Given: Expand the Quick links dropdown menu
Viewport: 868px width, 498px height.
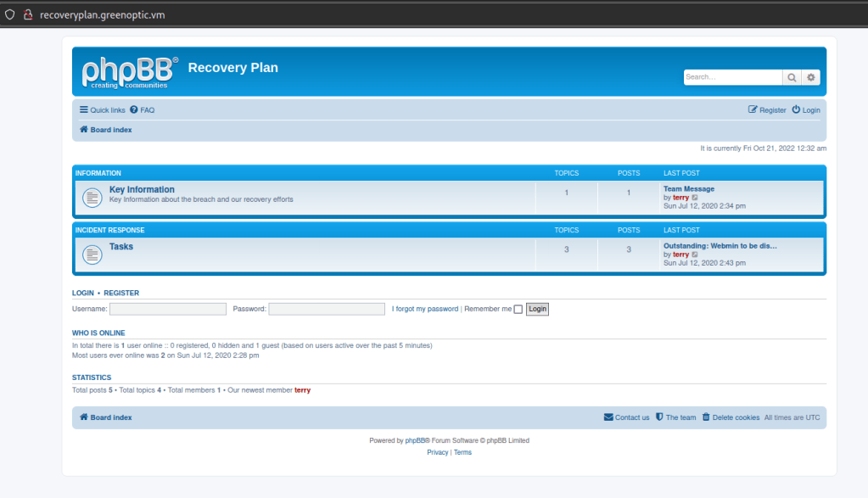Looking at the screenshot, I should tap(102, 110).
